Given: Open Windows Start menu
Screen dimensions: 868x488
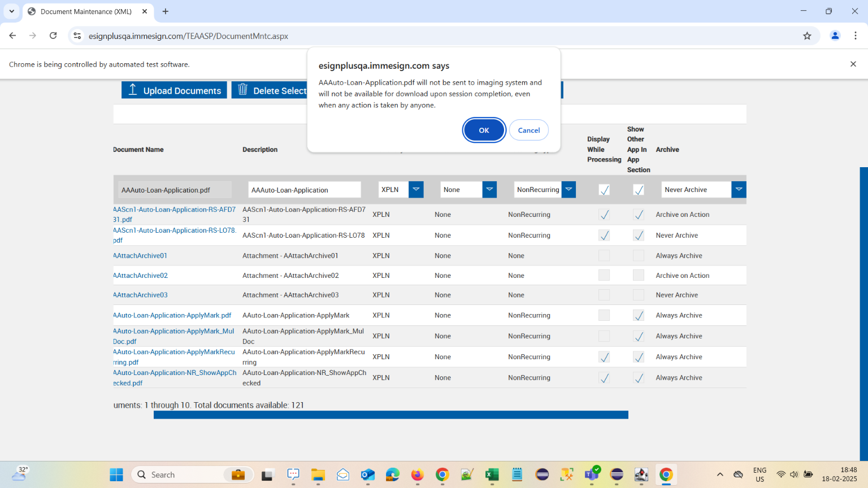Looking at the screenshot, I should point(116,475).
